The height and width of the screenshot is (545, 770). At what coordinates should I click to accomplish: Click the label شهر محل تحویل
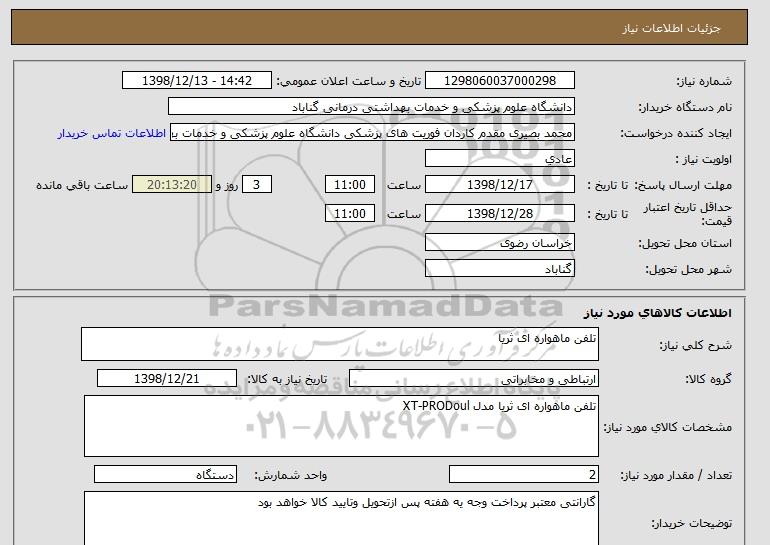(688, 269)
